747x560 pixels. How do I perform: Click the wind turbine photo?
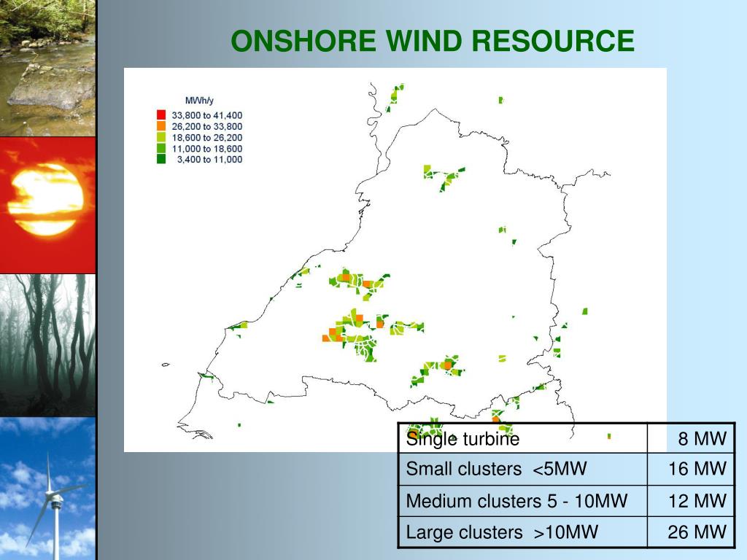47,489
